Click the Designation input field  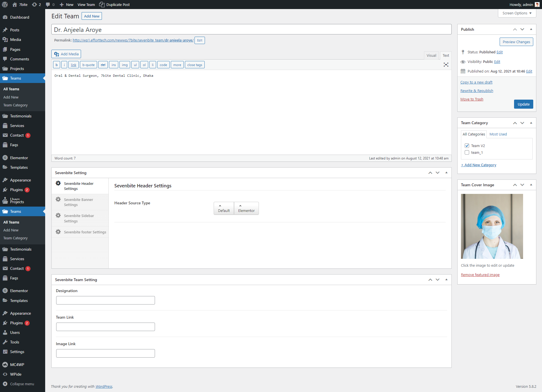105,300
